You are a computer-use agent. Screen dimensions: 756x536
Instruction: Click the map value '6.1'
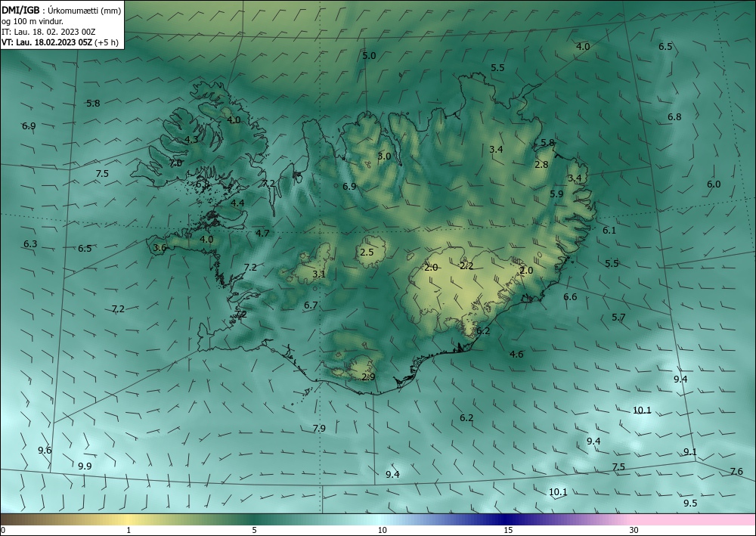tap(609, 231)
